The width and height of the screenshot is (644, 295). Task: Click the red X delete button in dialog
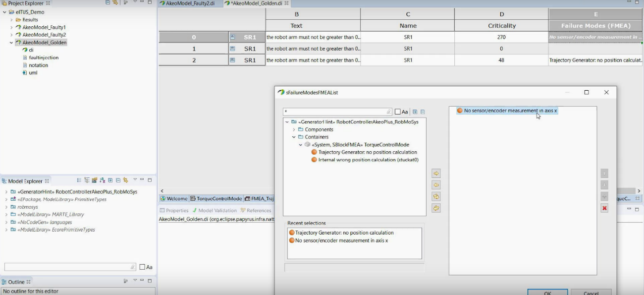(604, 208)
